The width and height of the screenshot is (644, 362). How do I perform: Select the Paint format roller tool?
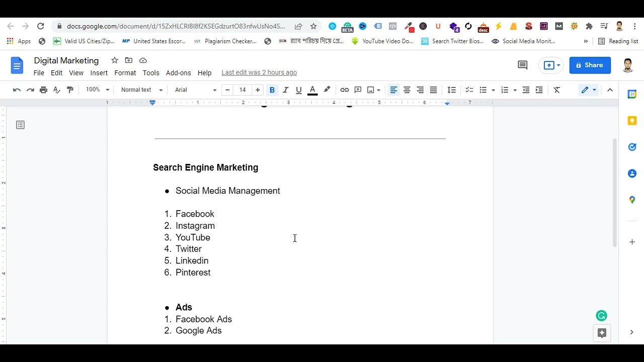70,90
